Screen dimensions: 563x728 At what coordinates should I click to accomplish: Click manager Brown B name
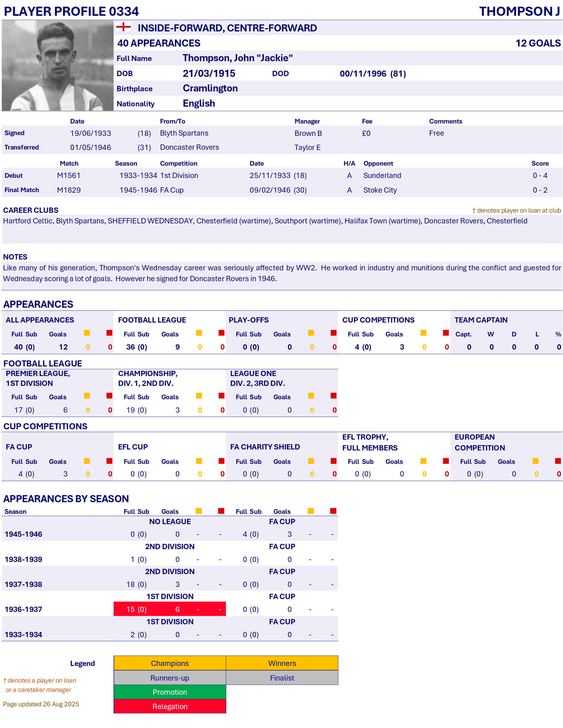pyautogui.click(x=308, y=133)
